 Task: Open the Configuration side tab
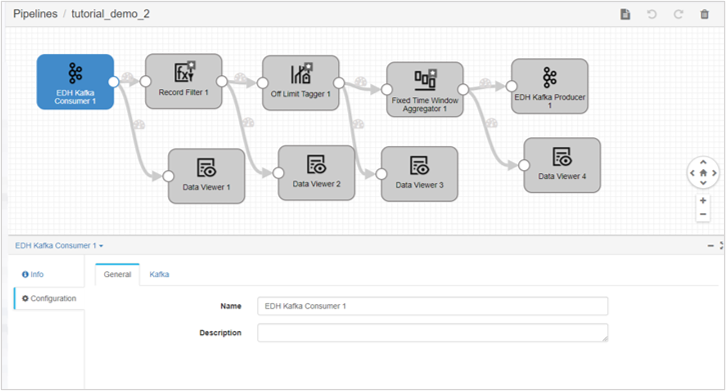point(49,298)
